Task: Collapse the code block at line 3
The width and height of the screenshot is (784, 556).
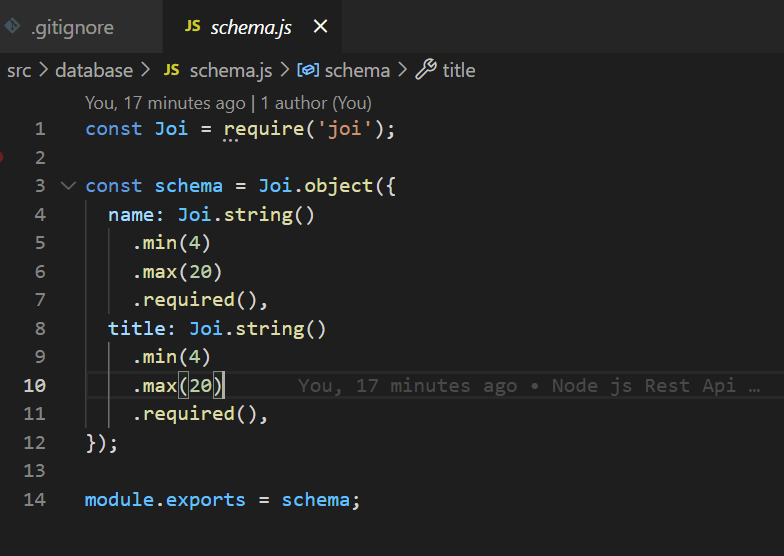Action: 67,186
